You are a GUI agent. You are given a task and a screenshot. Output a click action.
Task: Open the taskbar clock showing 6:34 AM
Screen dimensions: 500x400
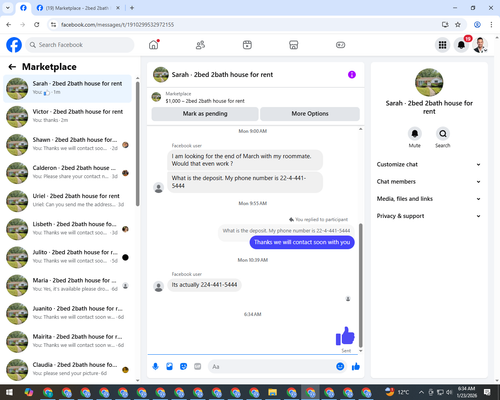tap(466, 392)
